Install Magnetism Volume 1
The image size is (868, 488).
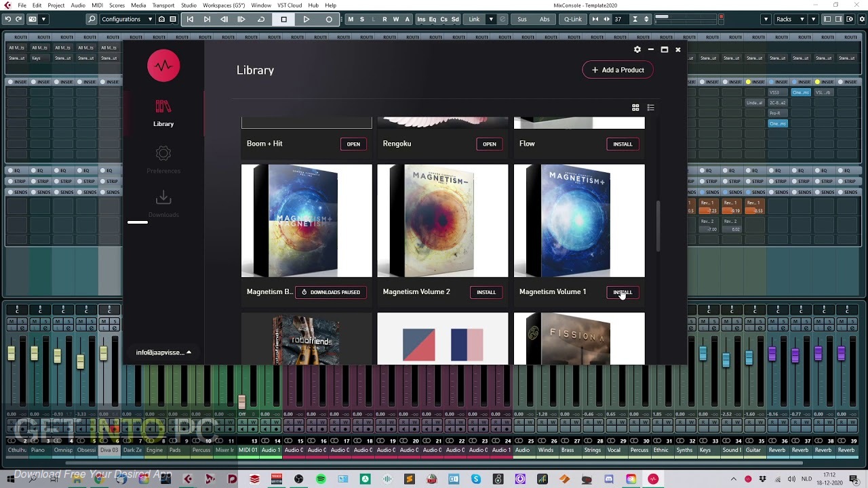point(623,292)
